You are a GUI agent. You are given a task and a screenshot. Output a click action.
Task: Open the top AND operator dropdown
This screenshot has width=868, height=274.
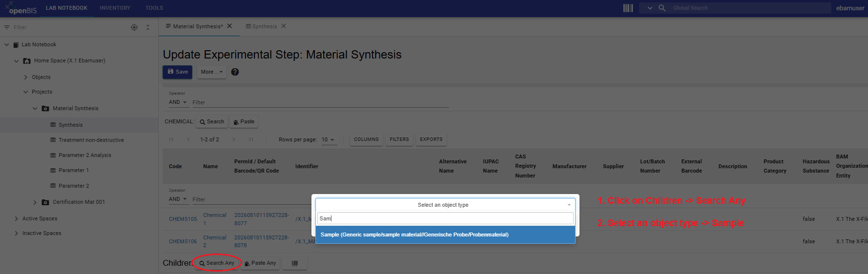point(178,102)
